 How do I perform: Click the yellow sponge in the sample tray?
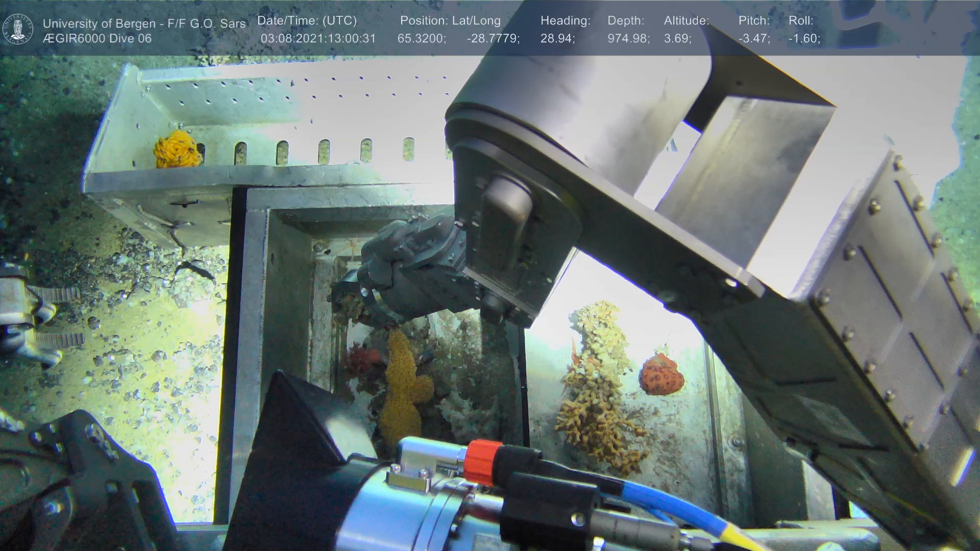[177, 149]
